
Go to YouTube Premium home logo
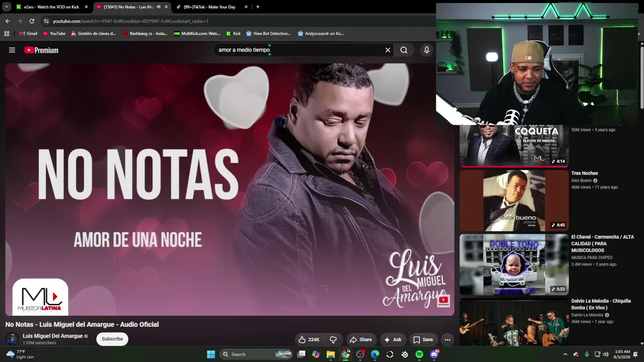(41, 50)
